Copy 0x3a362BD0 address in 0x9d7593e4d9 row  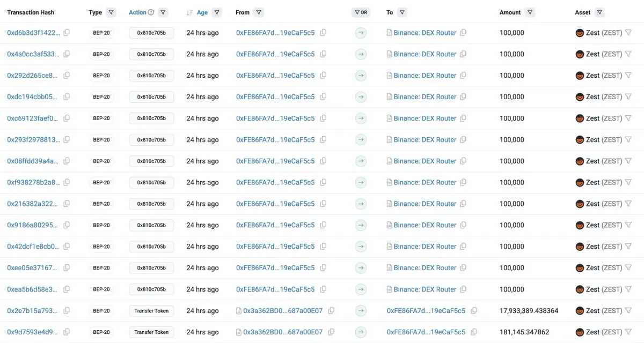331,332
